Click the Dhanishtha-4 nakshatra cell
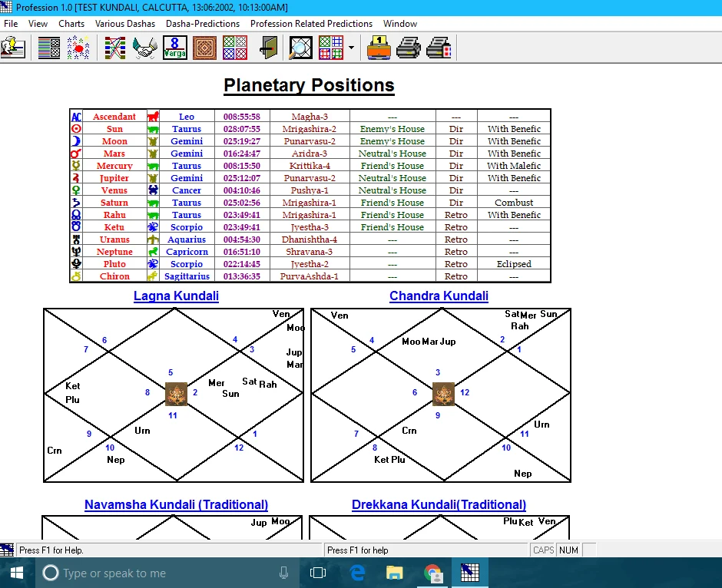 pos(310,239)
